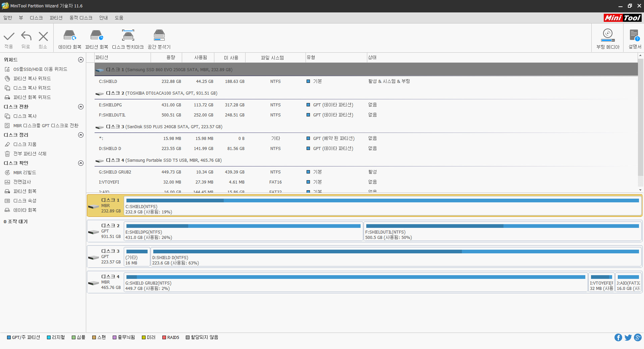Select Partition Recovery under disk check section
This screenshot has width=644, height=349.
pyautogui.click(x=25, y=191)
